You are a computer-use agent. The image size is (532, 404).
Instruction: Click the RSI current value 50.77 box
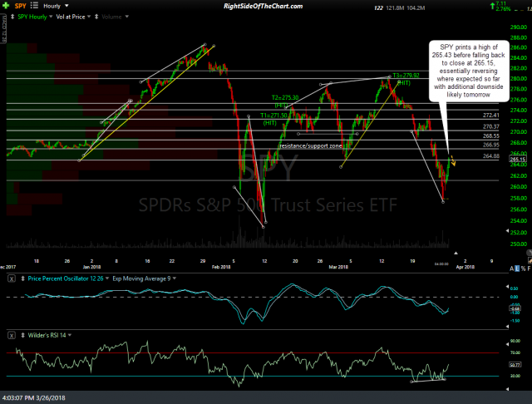(515, 365)
